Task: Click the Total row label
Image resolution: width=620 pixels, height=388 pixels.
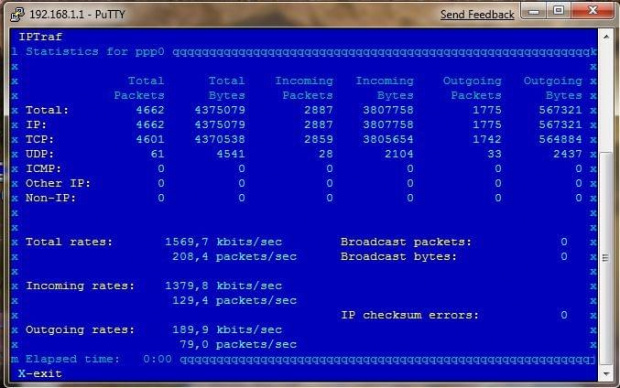Action: click(x=47, y=110)
